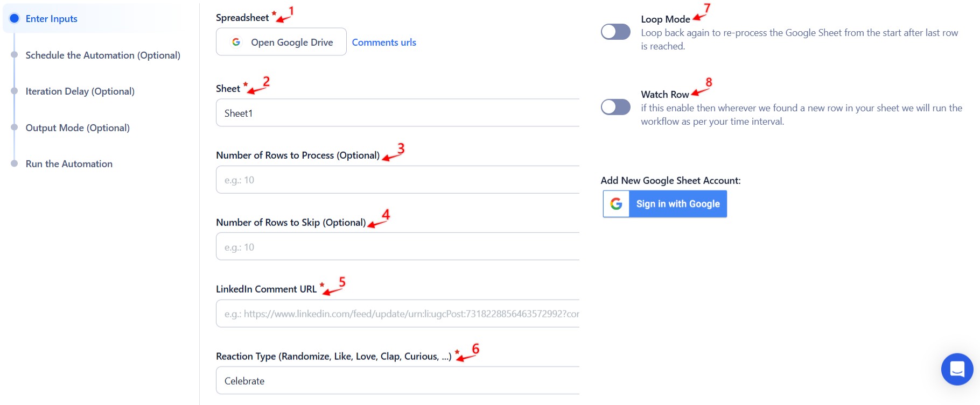This screenshot has height=405, width=980.
Task: Click the Number of Rows to Skip field
Action: click(x=397, y=247)
